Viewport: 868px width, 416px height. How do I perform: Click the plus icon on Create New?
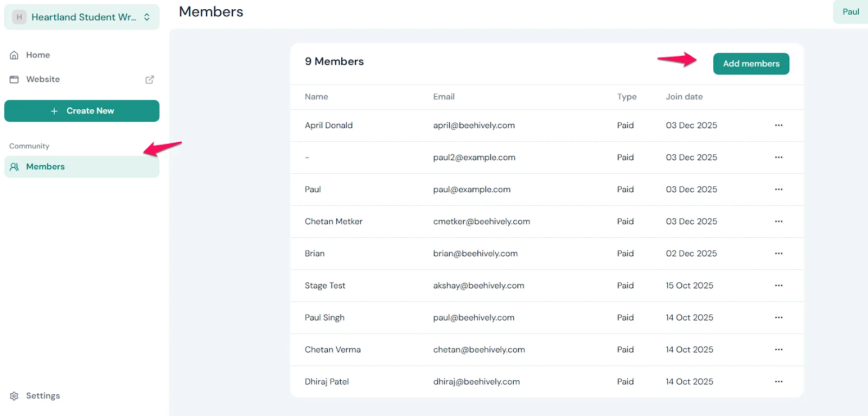54,111
